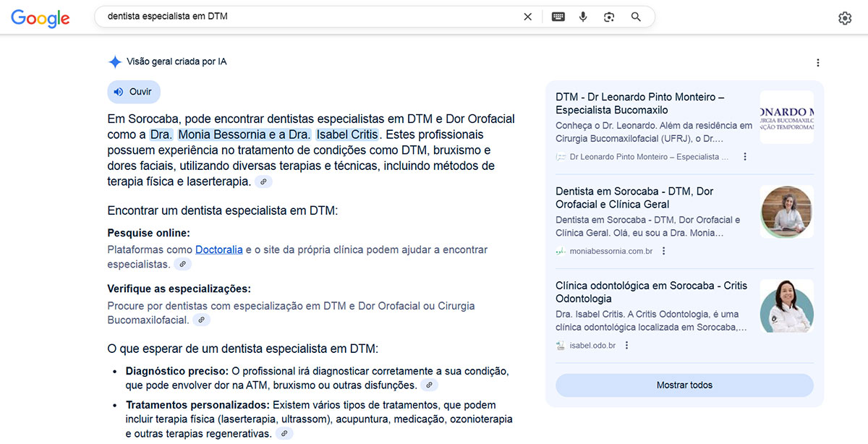
Task: Open source link chip after 'terapias regenerativas.'
Action: 285,434
